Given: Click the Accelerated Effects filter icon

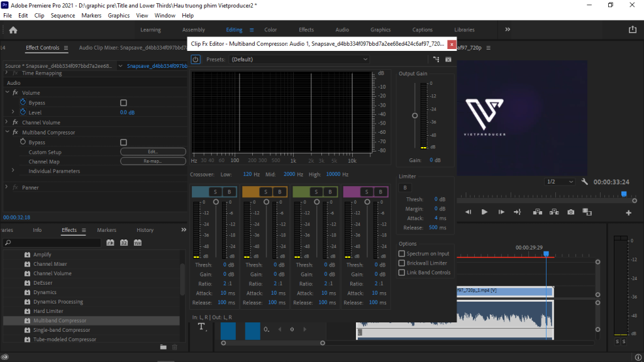Looking at the screenshot, I should [111, 243].
